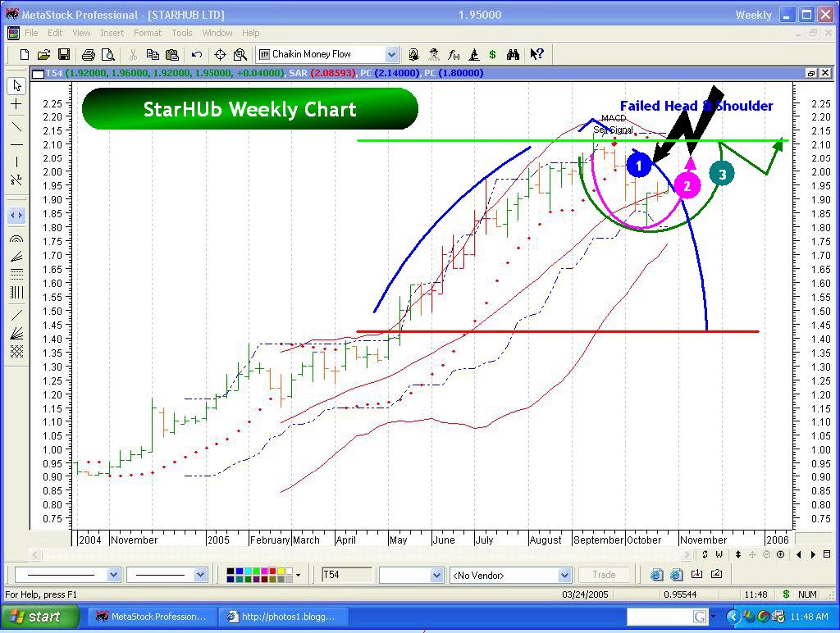Open the Help menu

point(250,33)
